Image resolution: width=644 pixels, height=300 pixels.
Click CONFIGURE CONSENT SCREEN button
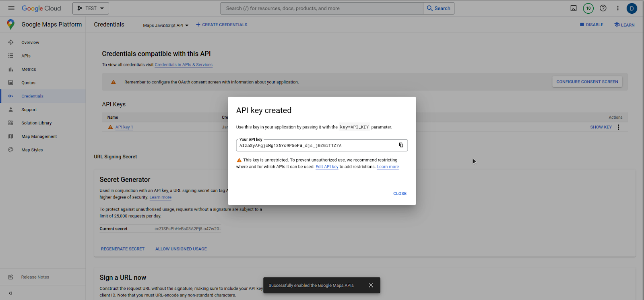587,82
